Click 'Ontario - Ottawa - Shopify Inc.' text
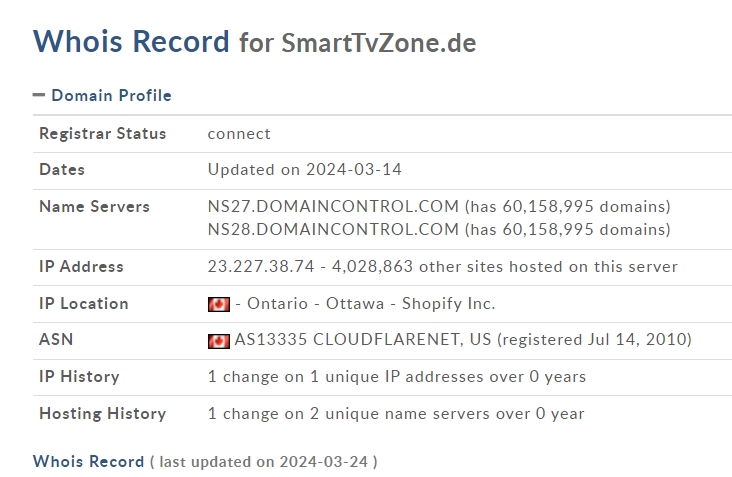 (371, 304)
